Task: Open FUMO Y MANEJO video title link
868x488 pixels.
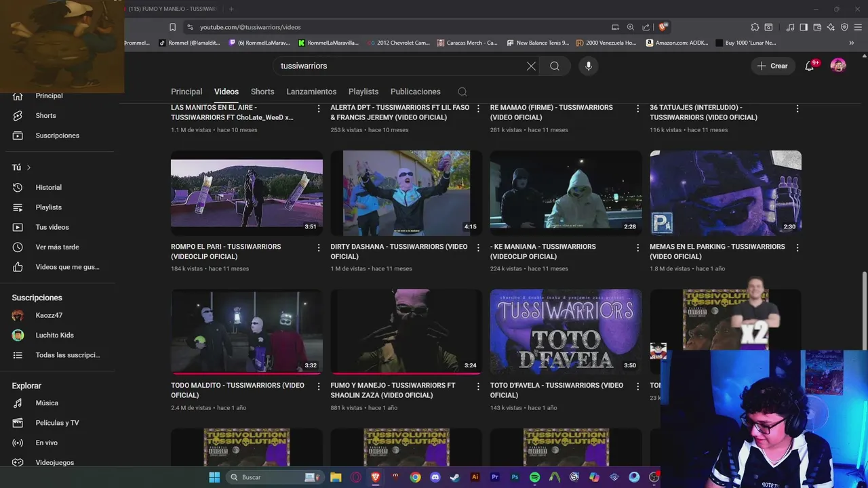Action: 393,390
